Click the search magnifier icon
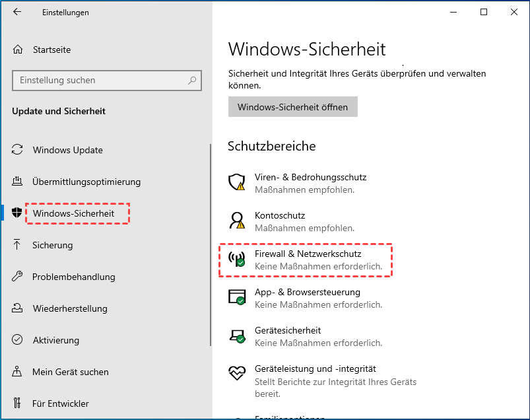The image size is (530, 420). coord(192,81)
